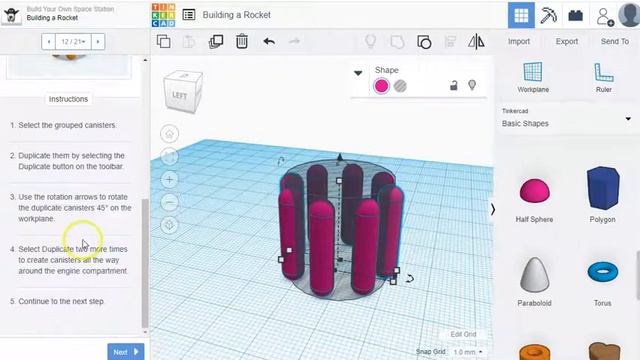Zoom out with the minus button
Viewport: 640px width, 360px height.
click(169, 202)
